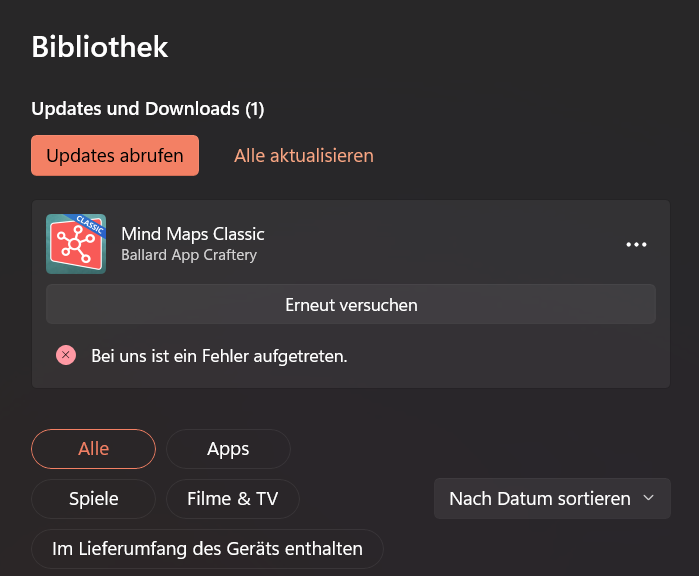Screen dimensions: 699x576
Task: Toggle the Apps filter chip
Action: (228, 449)
